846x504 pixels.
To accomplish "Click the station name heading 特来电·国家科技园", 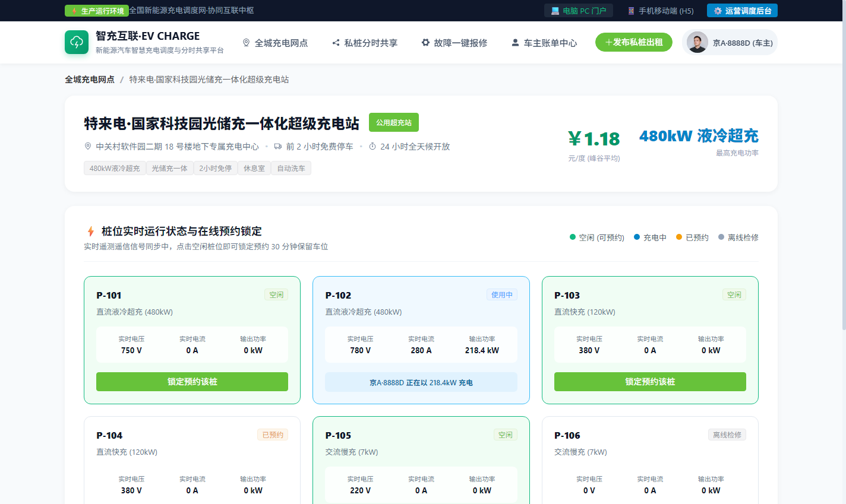I will point(222,123).
